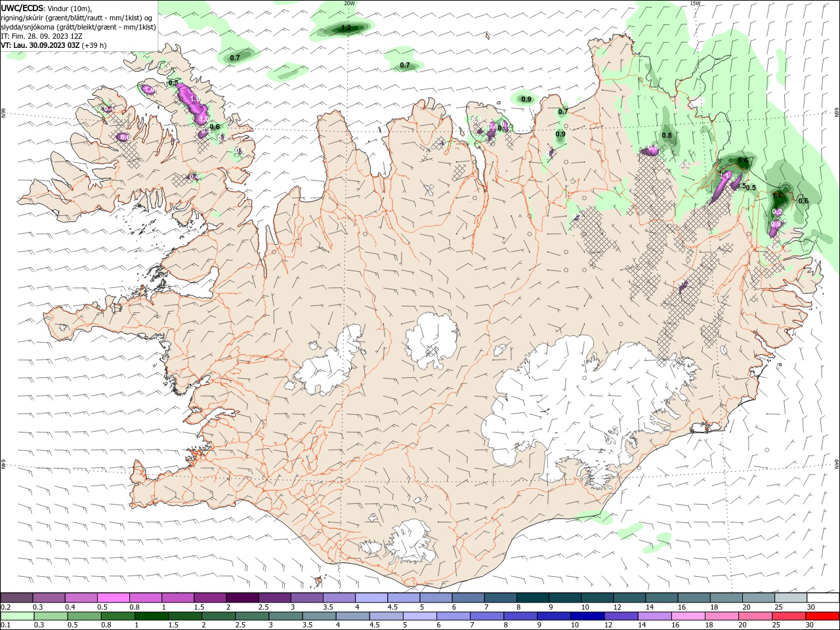Image resolution: width=840 pixels, height=630 pixels.
Task: Click the 'IT: Fim. 28. 09. 2023 12Z' line
Action: 41,36
